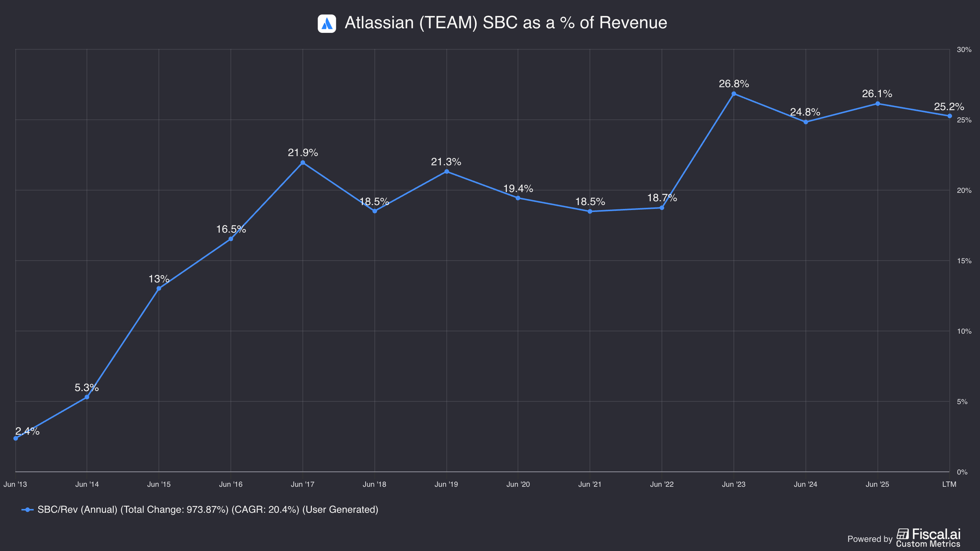Click the LTM x-axis label
The image size is (980, 551).
point(949,484)
